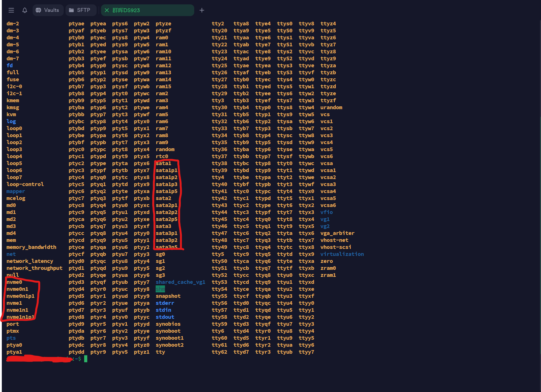The width and height of the screenshot is (541, 392).
Task: Click the vga_arbiter device entry
Action: click(337, 233)
